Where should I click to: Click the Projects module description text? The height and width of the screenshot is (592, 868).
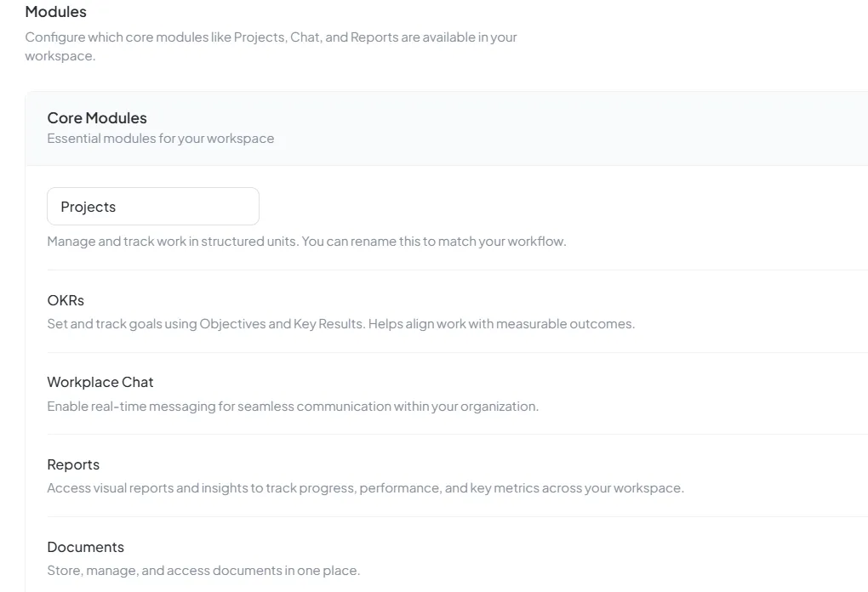(x=306, y=241)
